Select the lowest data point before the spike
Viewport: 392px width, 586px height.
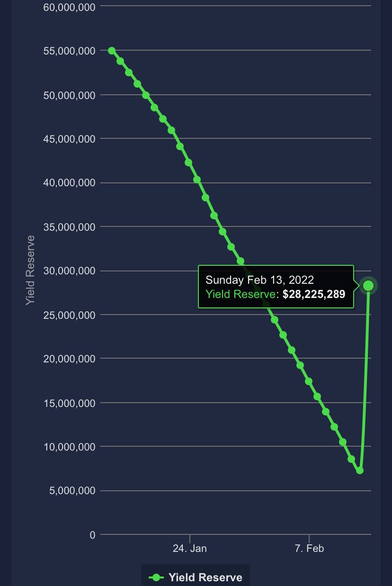point(360,470)
